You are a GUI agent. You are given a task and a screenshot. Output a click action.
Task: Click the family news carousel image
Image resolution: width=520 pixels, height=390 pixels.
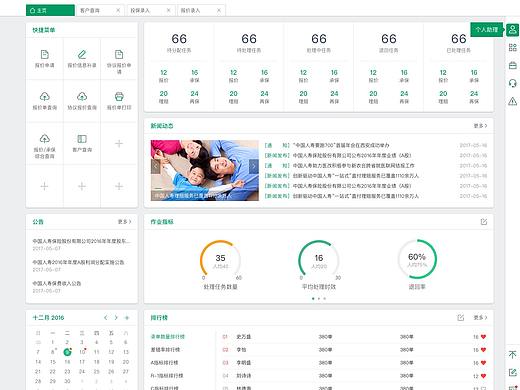205,170
